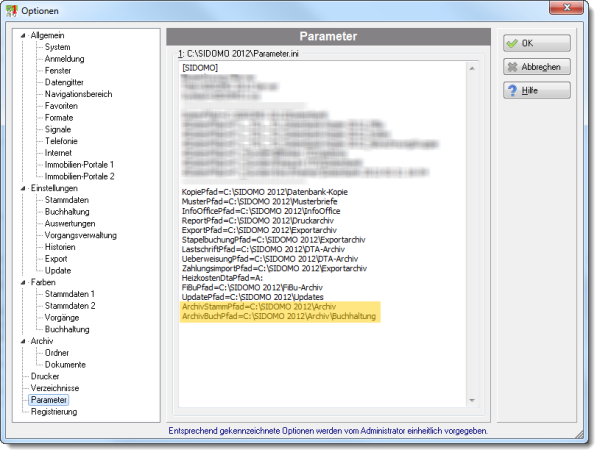Image resolution: width=600 pixels, height=455 pixels.
Task: Open help with the Hilfe button
Action: [536, 91]
